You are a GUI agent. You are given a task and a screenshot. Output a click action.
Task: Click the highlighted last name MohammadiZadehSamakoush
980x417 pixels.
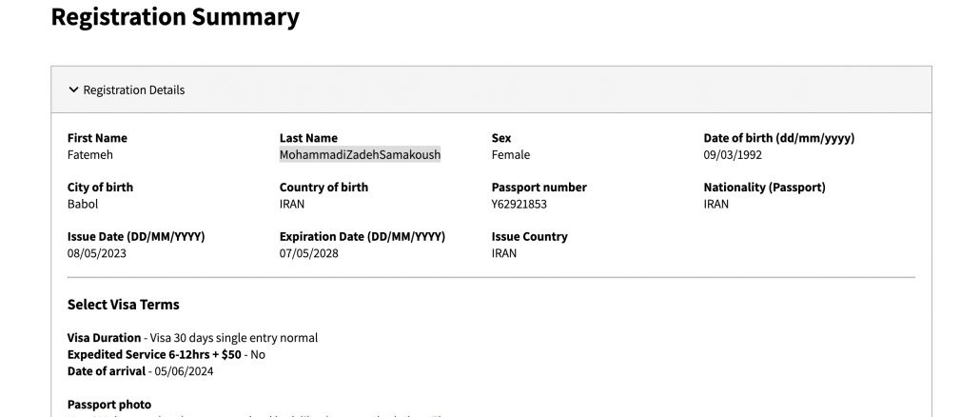[x=360, y=155]
